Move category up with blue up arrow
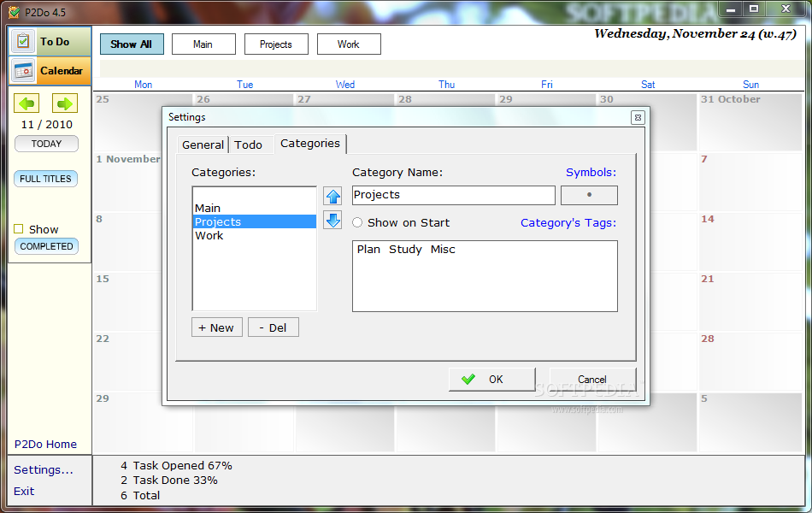 coord(332,197)
